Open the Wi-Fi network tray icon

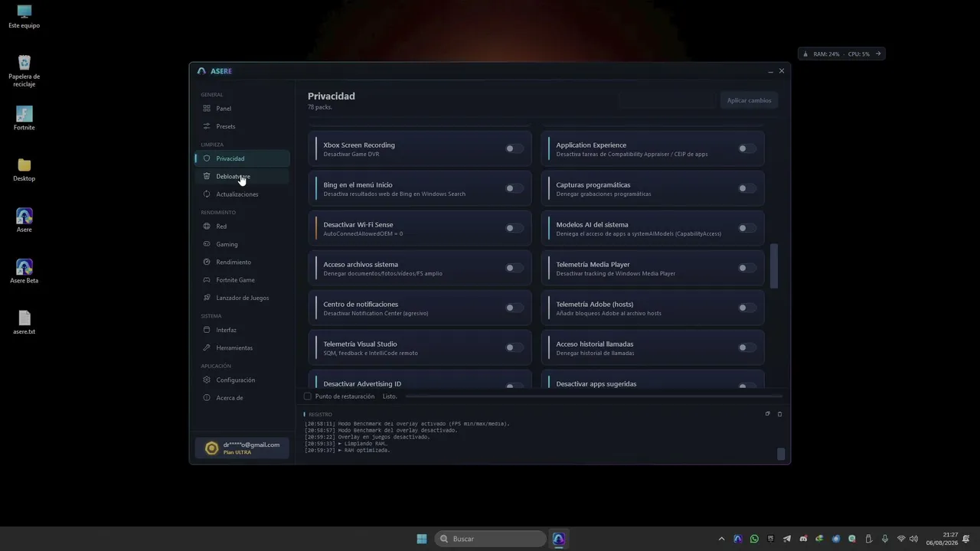pos(901,539)
